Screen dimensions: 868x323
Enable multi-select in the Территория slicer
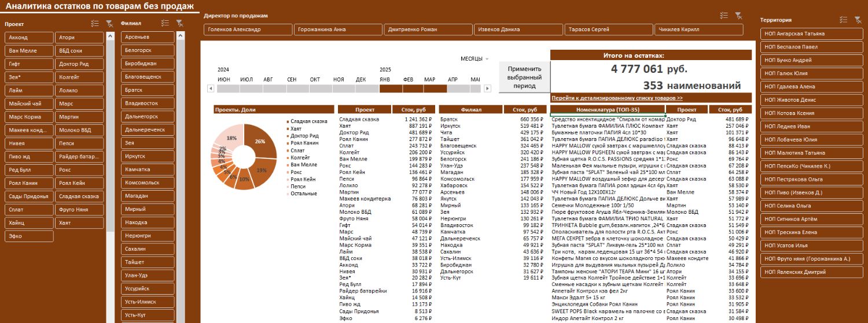pyautogui.click(x=844, y=20)
